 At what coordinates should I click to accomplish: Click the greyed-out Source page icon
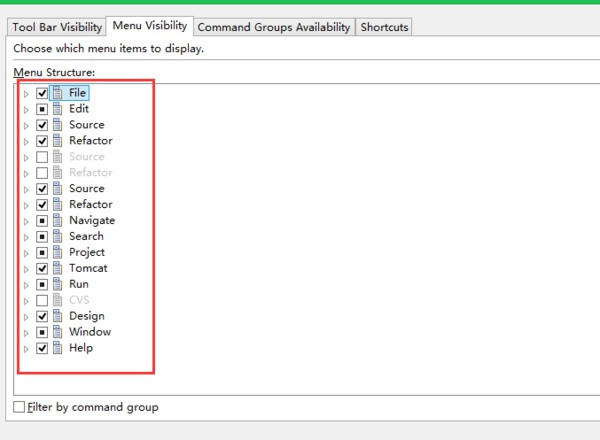point(57,157)
